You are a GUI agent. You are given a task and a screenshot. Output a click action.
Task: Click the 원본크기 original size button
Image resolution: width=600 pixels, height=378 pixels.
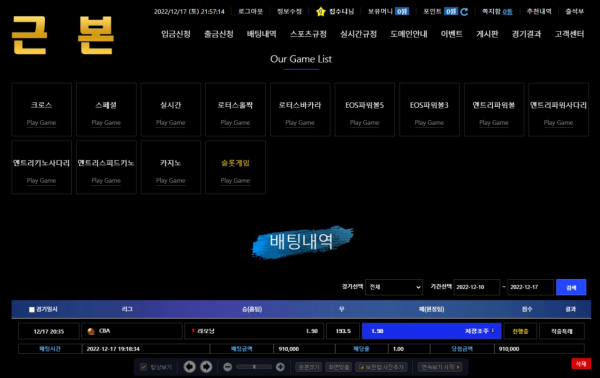(x=309, y=367)
